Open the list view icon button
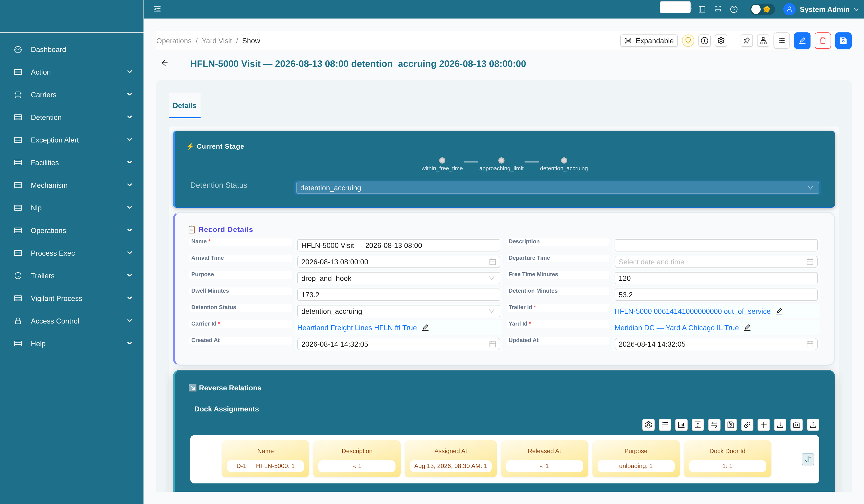 [x=782, y=41]
